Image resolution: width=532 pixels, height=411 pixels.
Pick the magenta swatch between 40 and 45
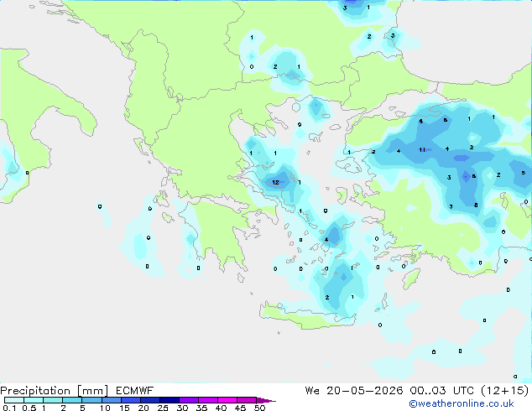(x=227, y=400)
